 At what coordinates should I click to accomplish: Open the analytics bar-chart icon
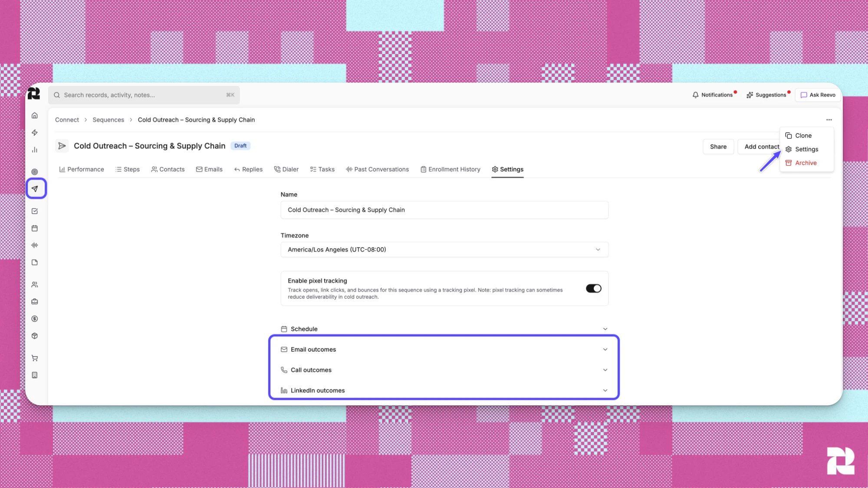[35, 150]
